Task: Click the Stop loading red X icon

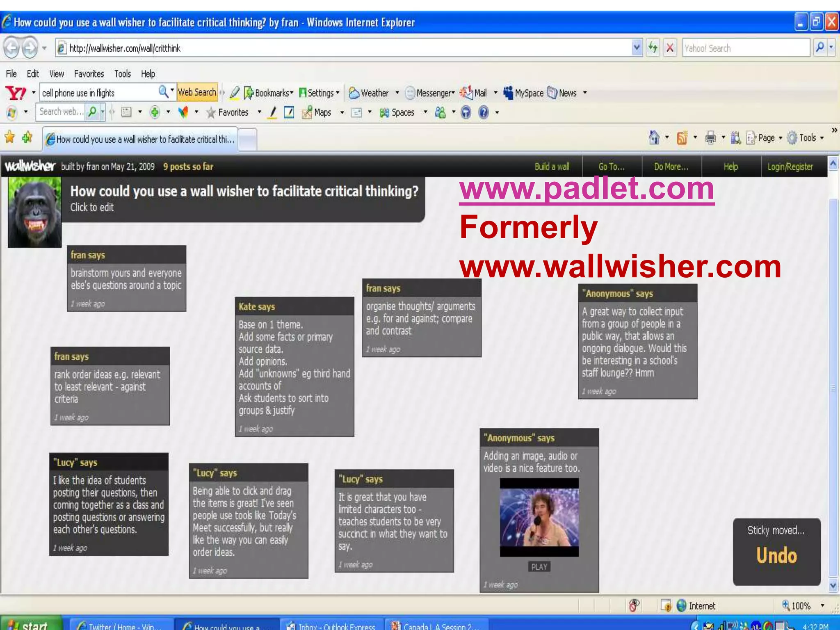Action: coord(670,48)
